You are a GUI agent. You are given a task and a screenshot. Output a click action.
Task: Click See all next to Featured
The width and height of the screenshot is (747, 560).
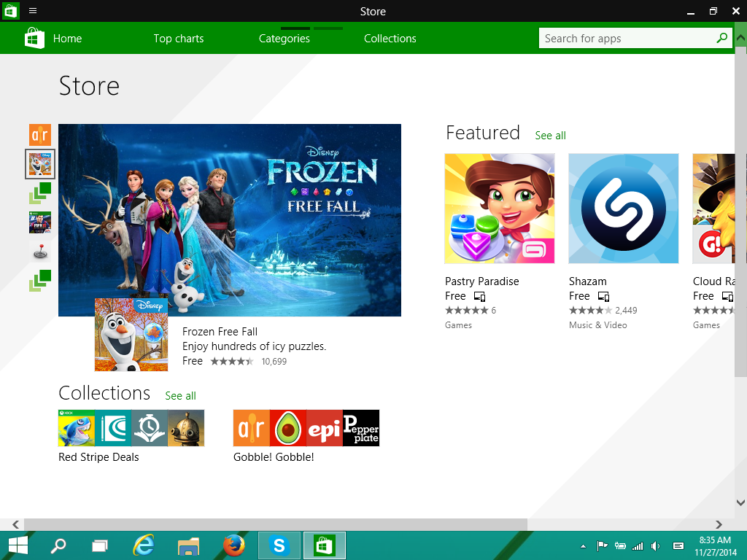(x=550, y=136)
